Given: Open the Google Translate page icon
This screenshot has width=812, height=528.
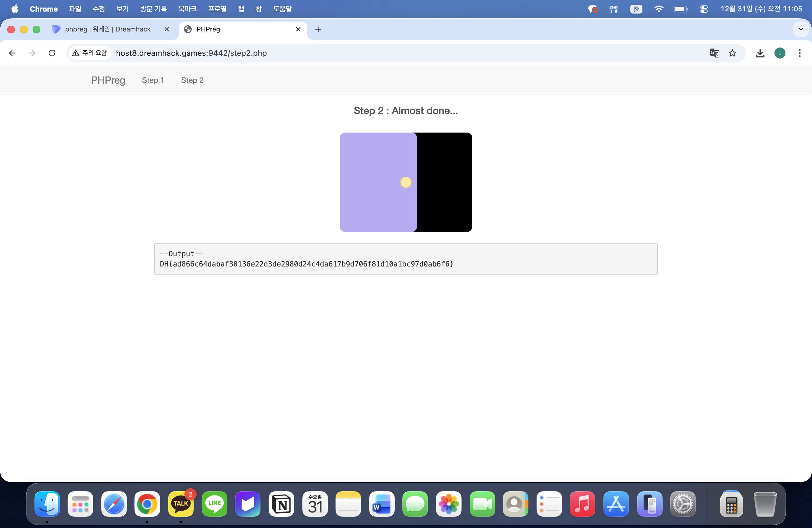Looking at the screenshot, I should (x=715, y=53).
